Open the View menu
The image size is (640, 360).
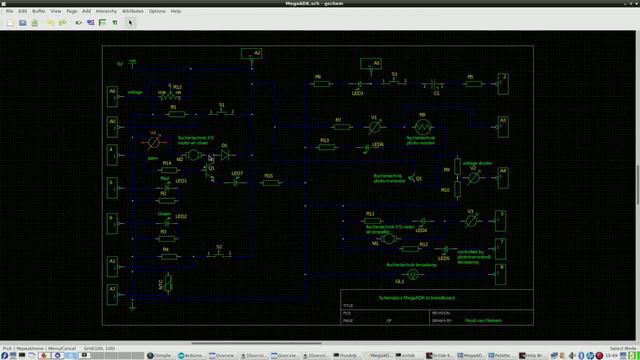coord(56,11)
